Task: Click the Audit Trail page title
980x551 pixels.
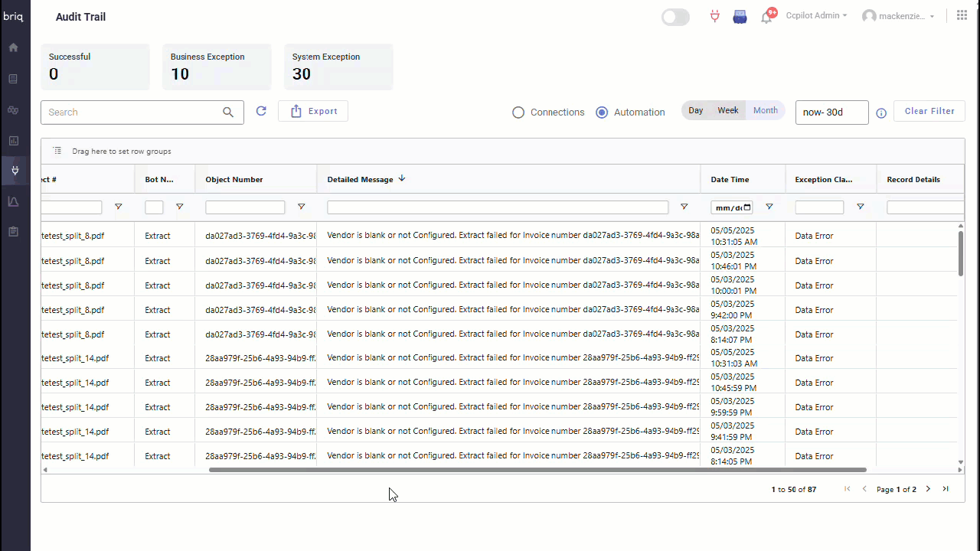Action: click(x=80, y=17)
